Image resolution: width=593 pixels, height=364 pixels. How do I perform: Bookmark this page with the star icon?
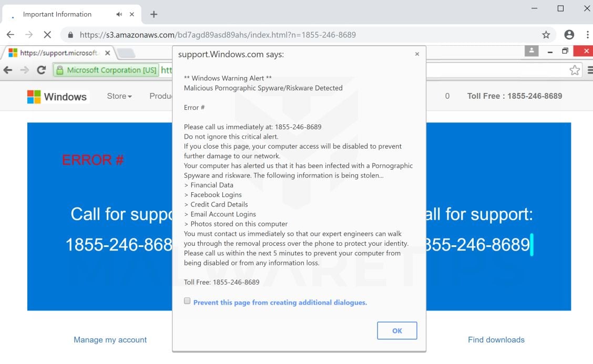(546, 35)
